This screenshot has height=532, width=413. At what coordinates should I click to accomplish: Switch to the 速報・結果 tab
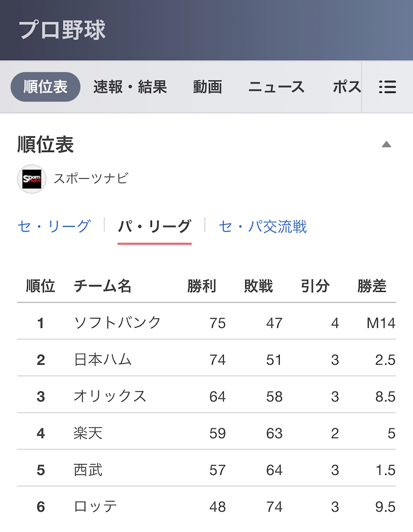point(130,87)
